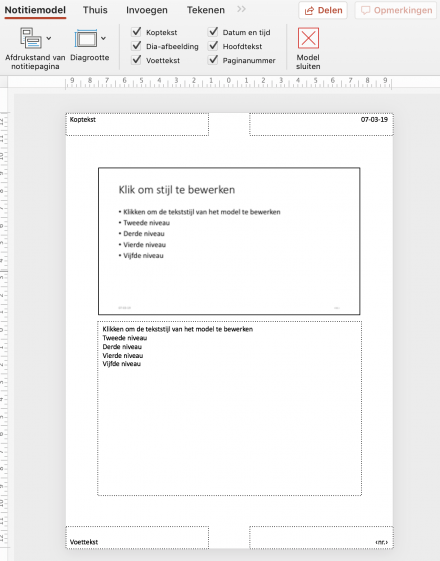The image size is (440, 561).
Task: Open the Invoegen tab
Action: (147, 10)
